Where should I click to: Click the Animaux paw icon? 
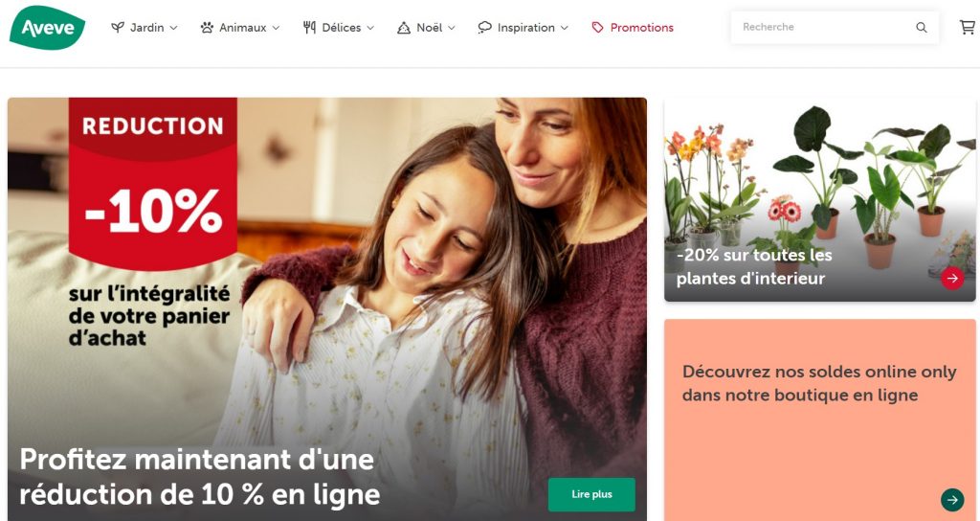click(x=207, y=28)
